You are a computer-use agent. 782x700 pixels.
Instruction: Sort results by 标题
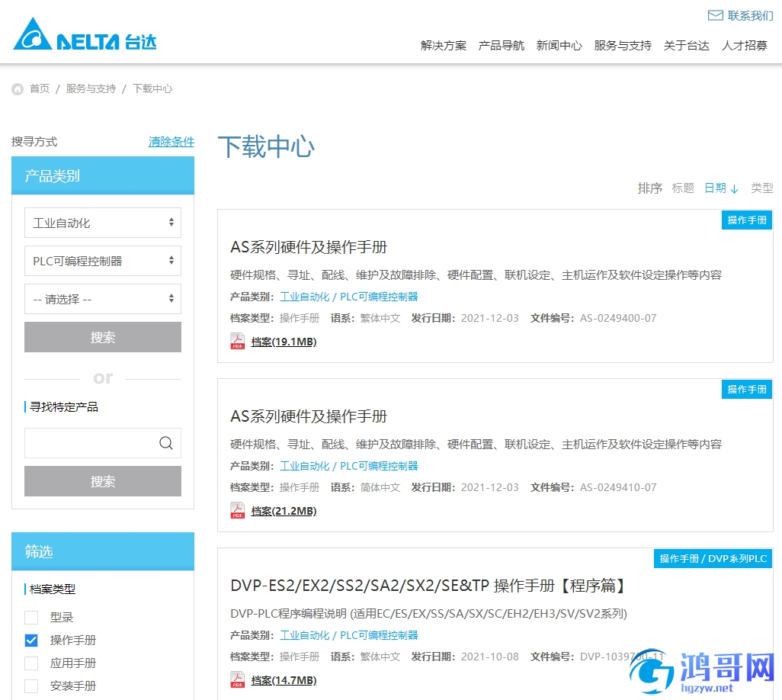tap(683, 188)
